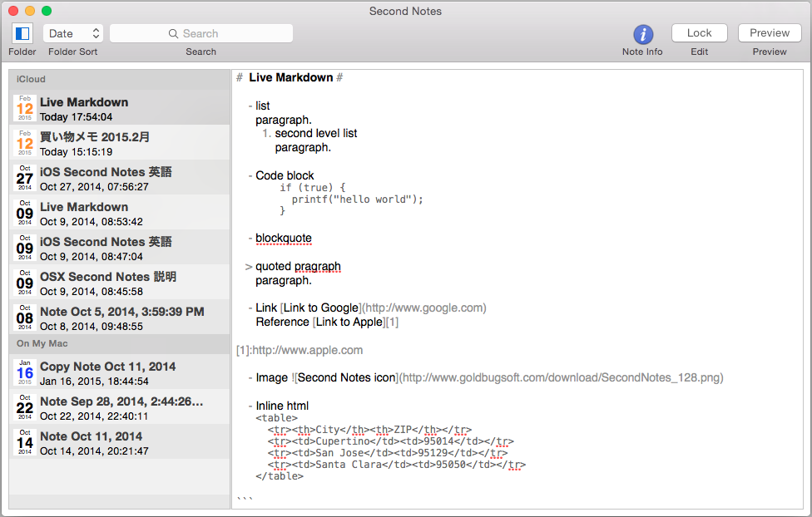Viewport: 812px width, 517px height.
Task: Click the Feb 12 calendar icon beside Live Markdown
Action: (x=25, y=108)
